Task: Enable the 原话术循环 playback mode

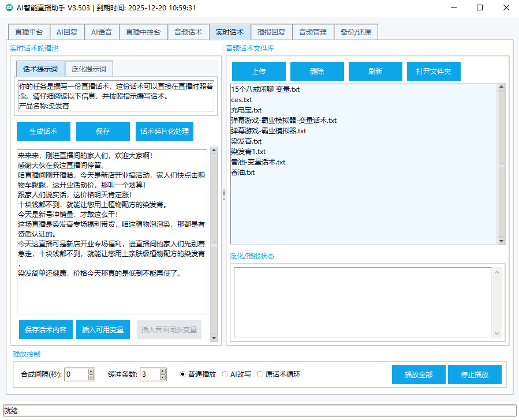Action: [x=260, y=373]
